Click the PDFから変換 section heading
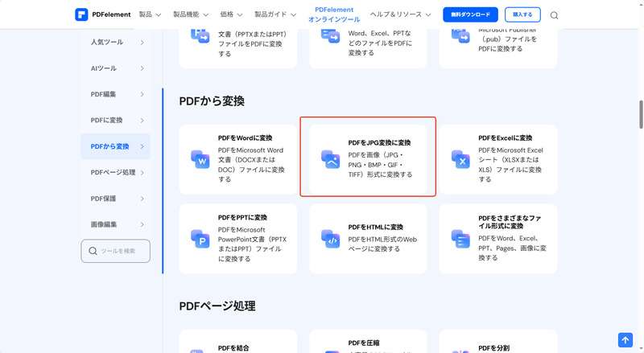The image size is (644, 353). 212,101
